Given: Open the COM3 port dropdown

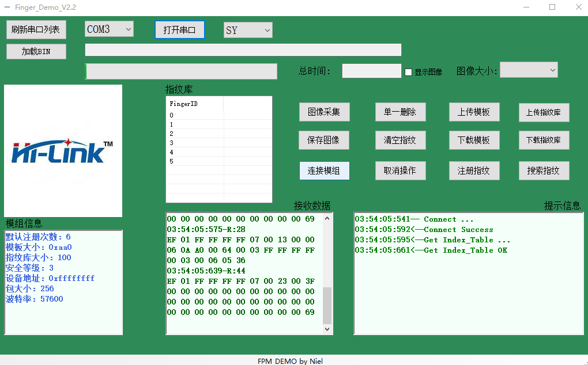Looking at the screenshot, I should [109, 29].
